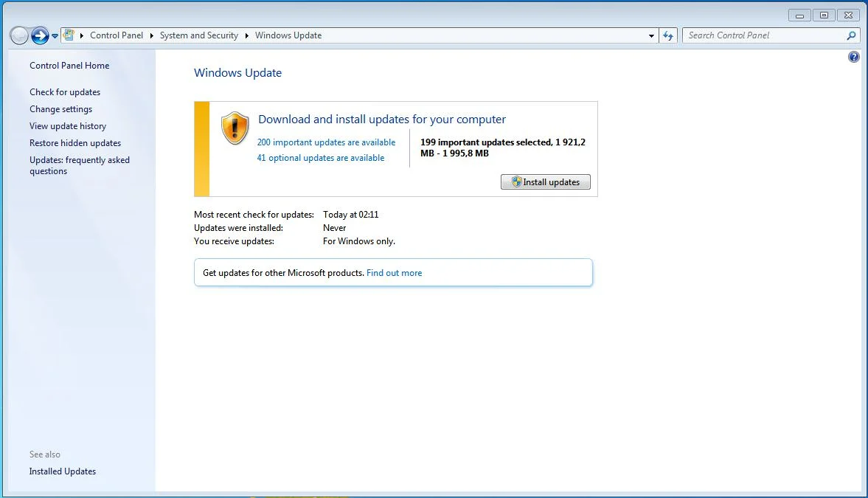
Task: Maximize the Windows Update window
Action: pyautogui.click(x=824, y=15)
